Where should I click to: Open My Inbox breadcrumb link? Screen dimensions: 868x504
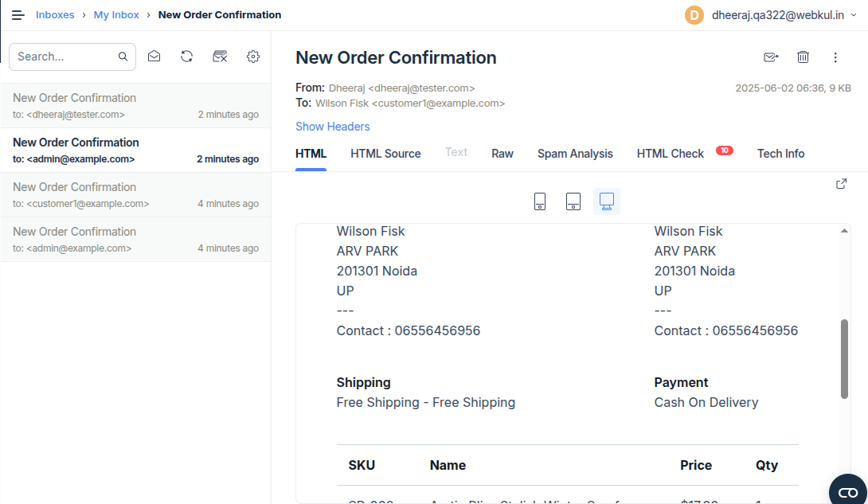(x=116, y=15)
